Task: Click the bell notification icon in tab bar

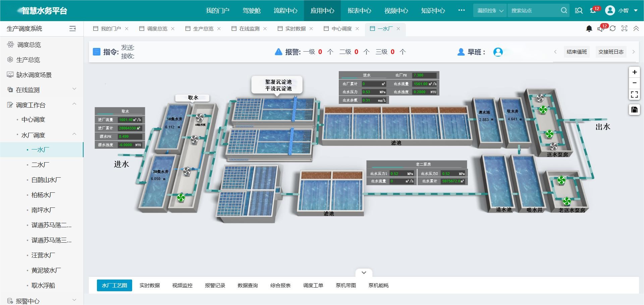Action: click(x=589, y=29)
